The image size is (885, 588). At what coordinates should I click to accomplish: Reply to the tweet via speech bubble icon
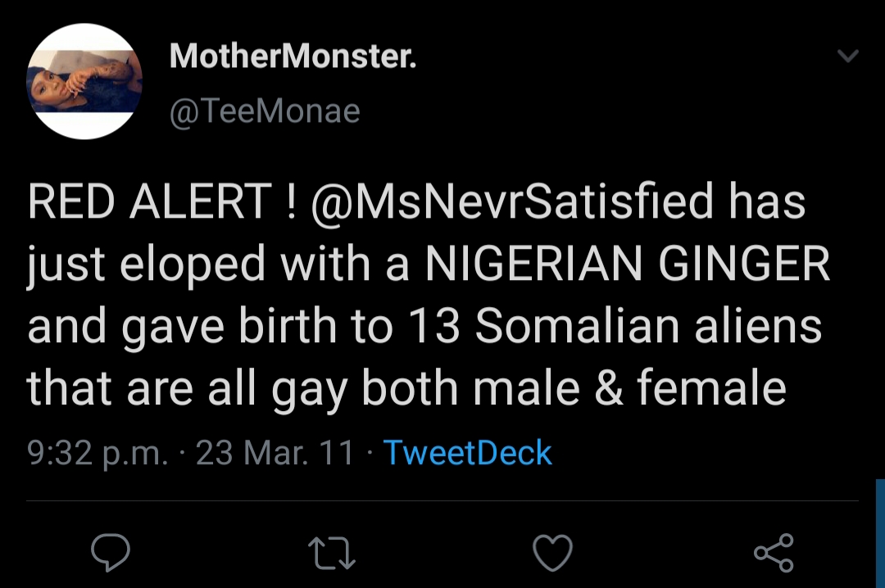[111, 553]
